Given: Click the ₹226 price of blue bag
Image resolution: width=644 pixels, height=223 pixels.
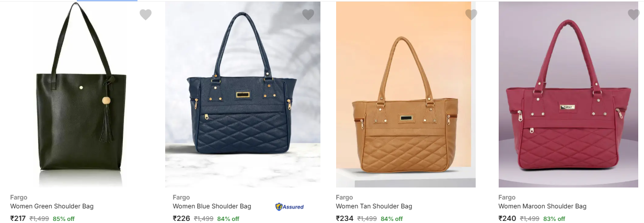Looking at the screenshot, I should [x=181, y=218].
